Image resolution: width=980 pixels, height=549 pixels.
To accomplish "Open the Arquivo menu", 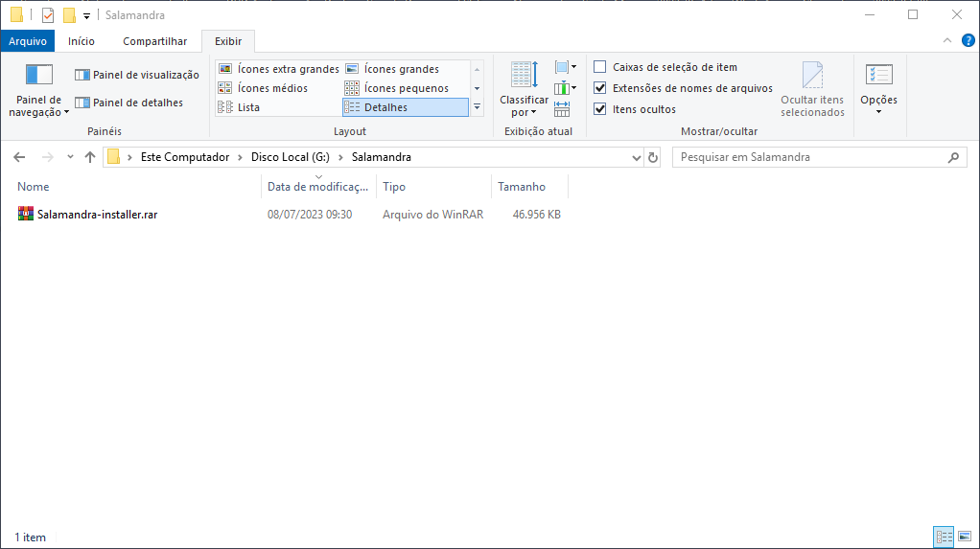I will (28, 41).
